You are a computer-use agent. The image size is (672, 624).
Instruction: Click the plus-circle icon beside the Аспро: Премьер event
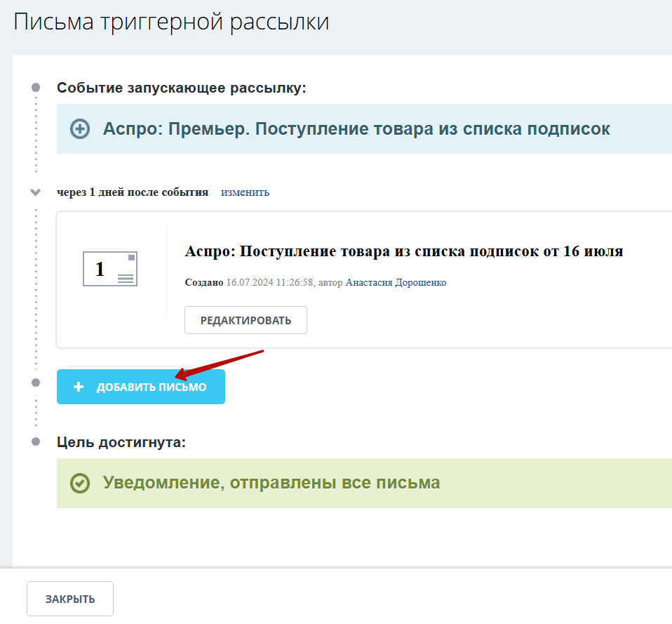(80, 128)
